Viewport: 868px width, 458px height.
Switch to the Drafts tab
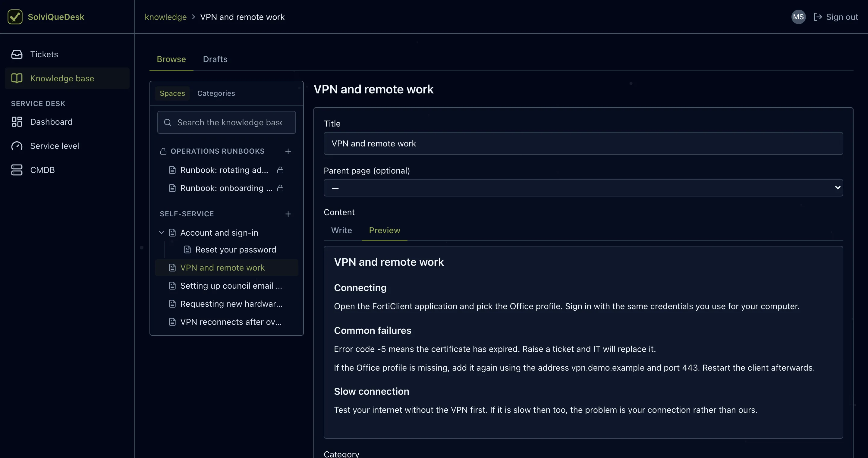(x=215, y=59)
